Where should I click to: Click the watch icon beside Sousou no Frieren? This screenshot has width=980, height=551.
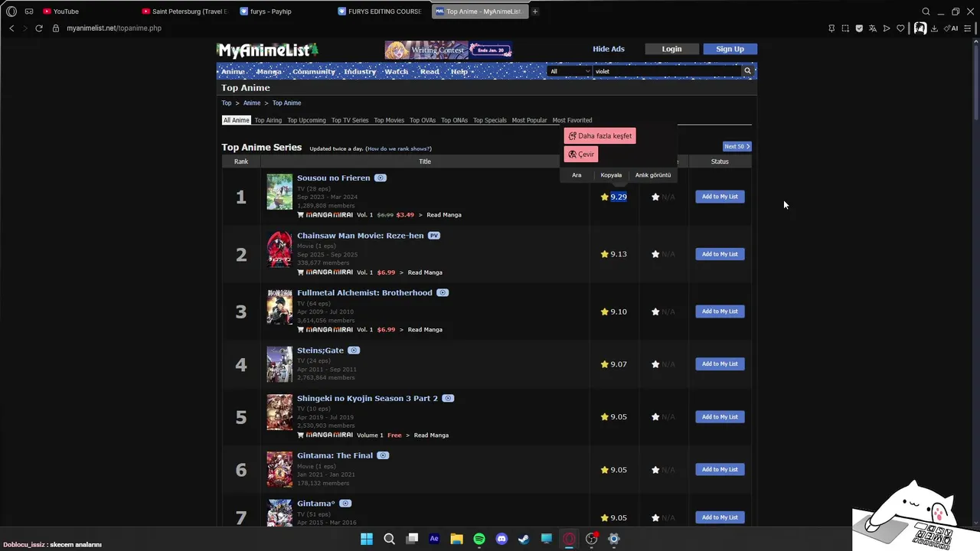pos(381,178)
